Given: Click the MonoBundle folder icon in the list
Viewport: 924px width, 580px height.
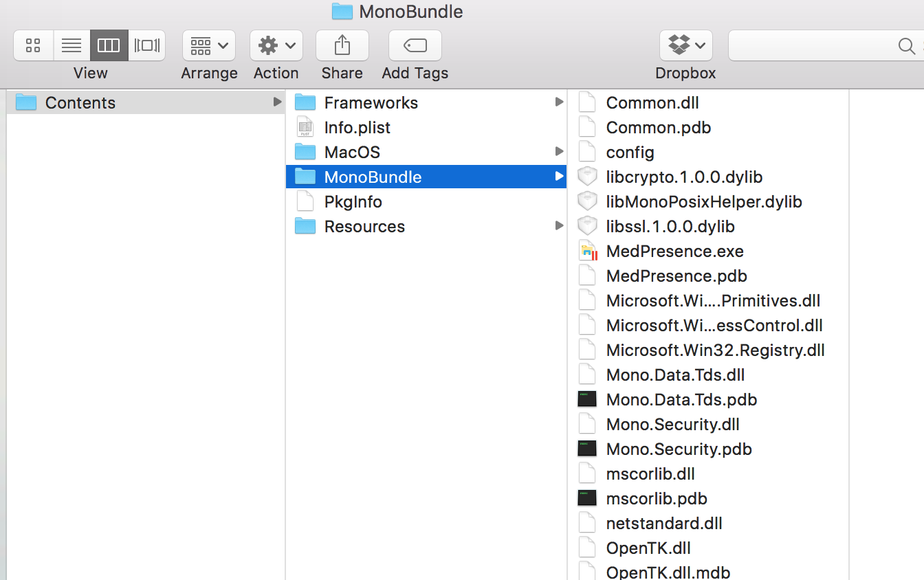Looking at the screenshot, I should [305, 177].
